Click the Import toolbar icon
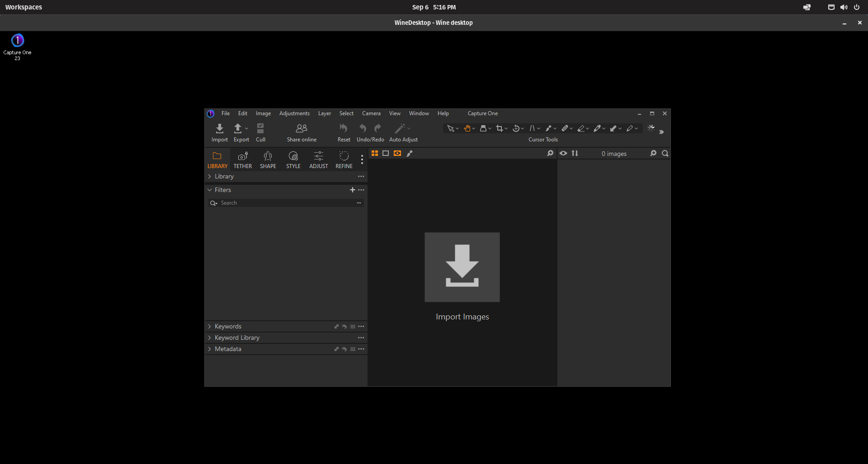Image resolution: width=868 pixels, height=464 pixels. click(x=219, y=129)
